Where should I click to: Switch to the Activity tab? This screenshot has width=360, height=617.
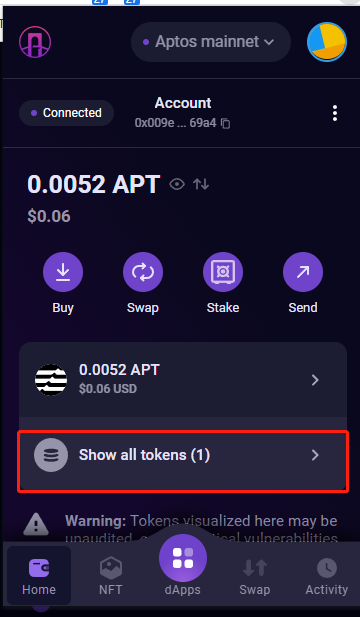pyautogui.click(x=327, y=576)
